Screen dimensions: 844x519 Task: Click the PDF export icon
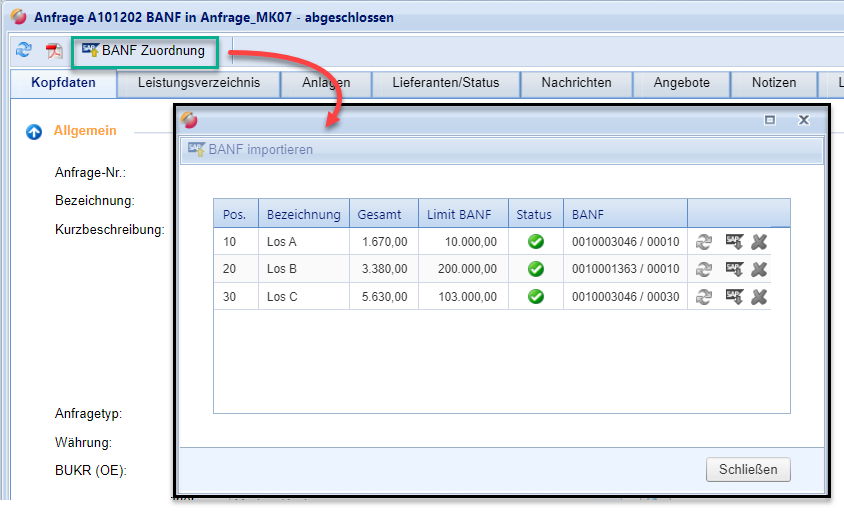pos(54,51)
